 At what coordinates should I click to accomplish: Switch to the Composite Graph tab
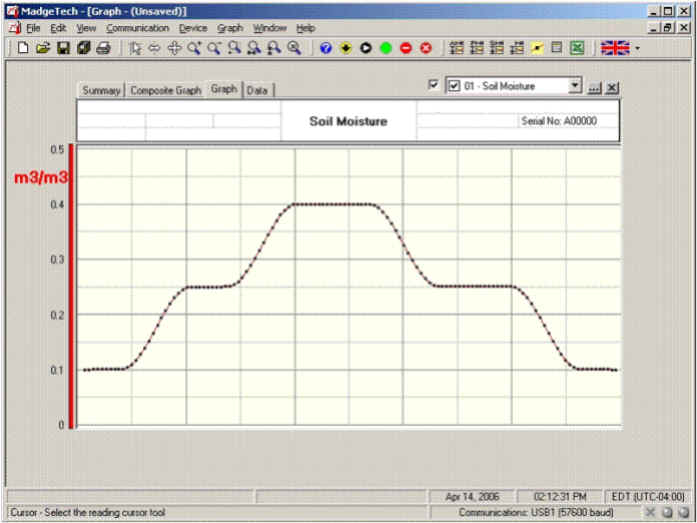click(165, 91)
